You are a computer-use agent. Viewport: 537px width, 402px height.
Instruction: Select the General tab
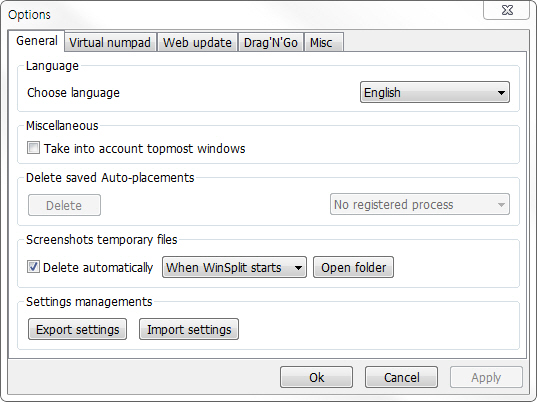click(x=37, y=41)
